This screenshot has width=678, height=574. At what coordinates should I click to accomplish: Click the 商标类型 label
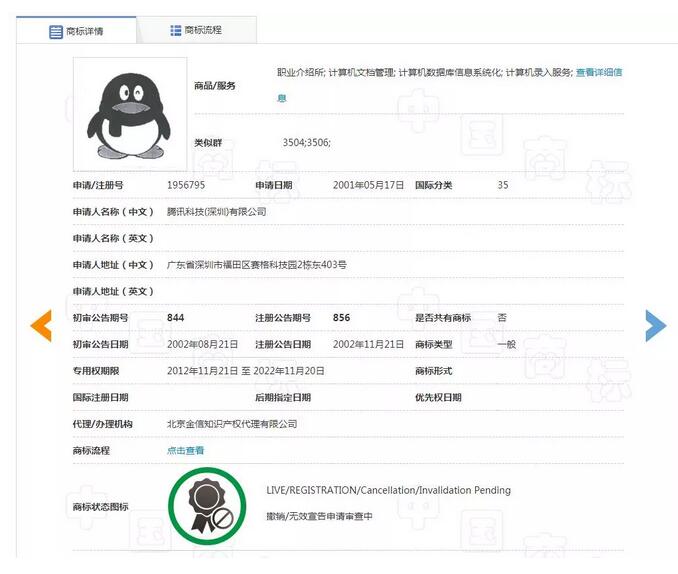pos(434,344)
